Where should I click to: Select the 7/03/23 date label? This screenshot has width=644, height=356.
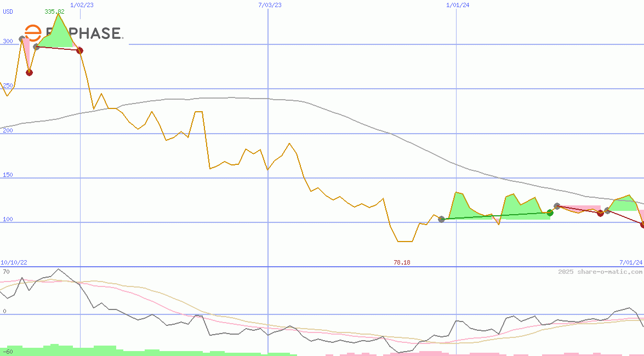pyautogui.click(x=270, y=5)
